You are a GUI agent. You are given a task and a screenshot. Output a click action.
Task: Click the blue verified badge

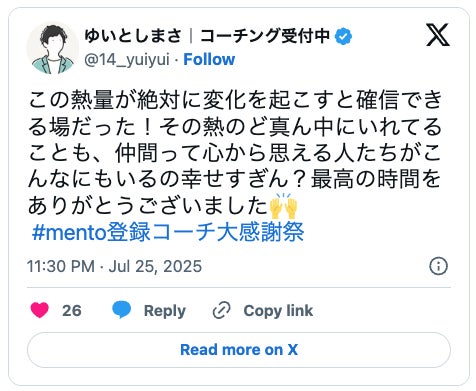coord(343,36)
